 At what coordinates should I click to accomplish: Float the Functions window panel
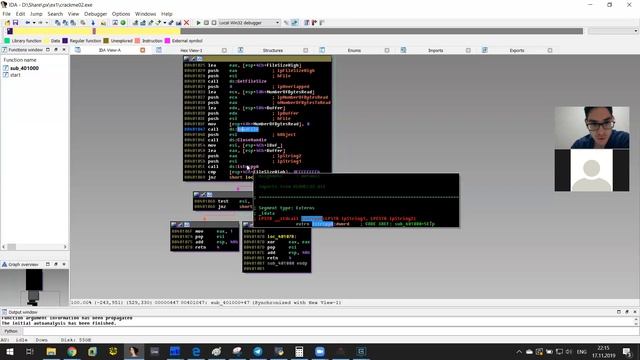(x=56, y=50)
